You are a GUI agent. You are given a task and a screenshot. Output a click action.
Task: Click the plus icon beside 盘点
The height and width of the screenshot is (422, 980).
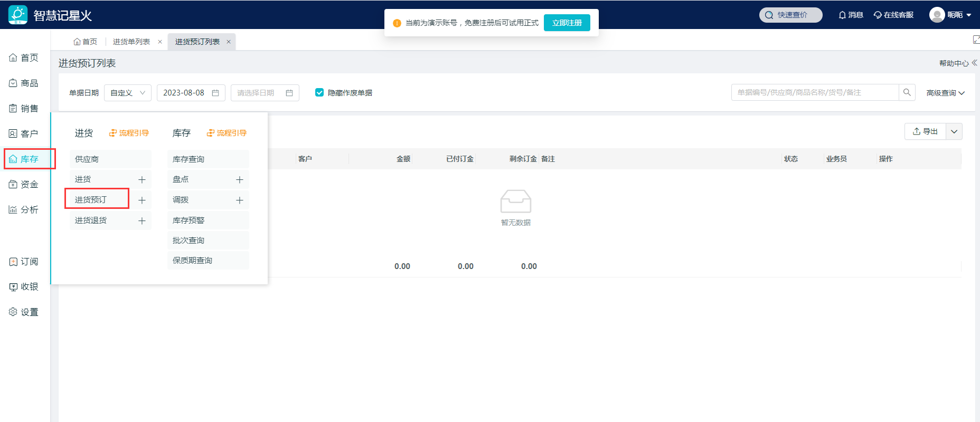[239, 179]
